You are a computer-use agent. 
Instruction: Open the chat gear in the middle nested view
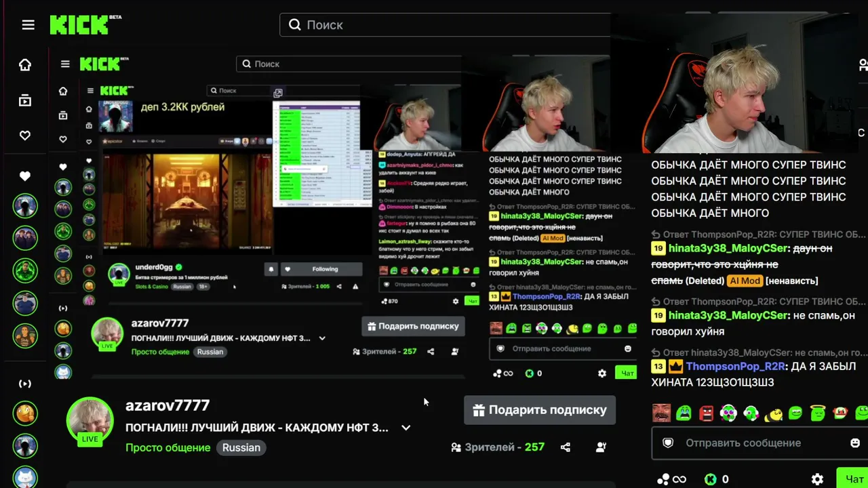pos(602,373)
